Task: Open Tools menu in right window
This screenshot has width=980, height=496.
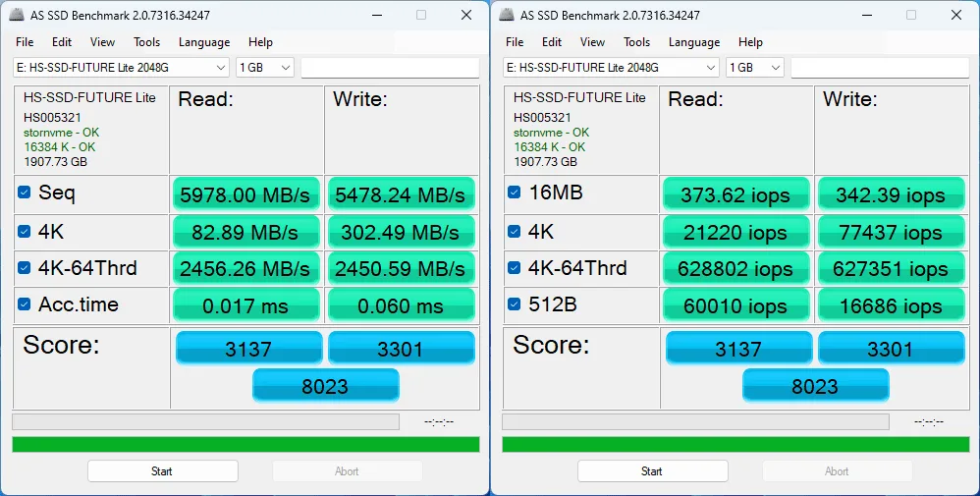Action: click(637, 42)
